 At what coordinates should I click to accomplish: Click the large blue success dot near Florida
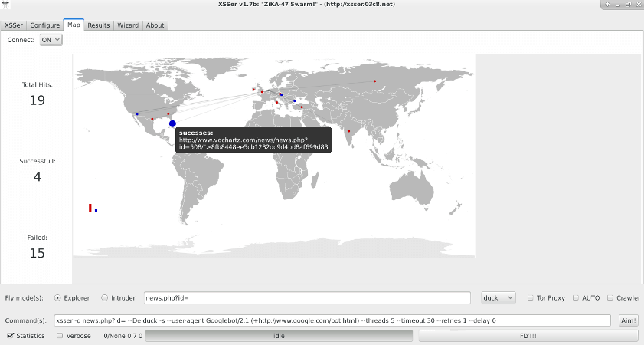[x=172, y=123]
